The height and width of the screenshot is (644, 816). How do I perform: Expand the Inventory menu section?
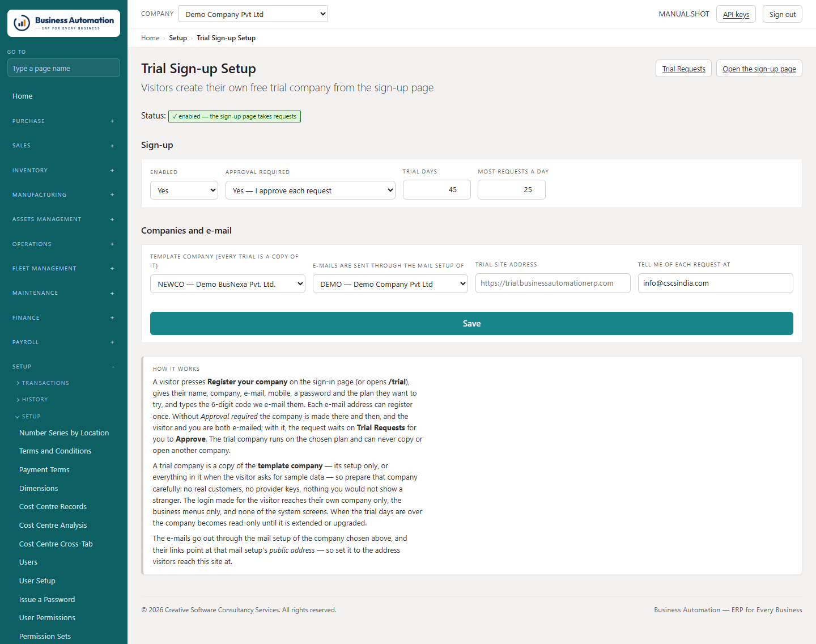63,170
